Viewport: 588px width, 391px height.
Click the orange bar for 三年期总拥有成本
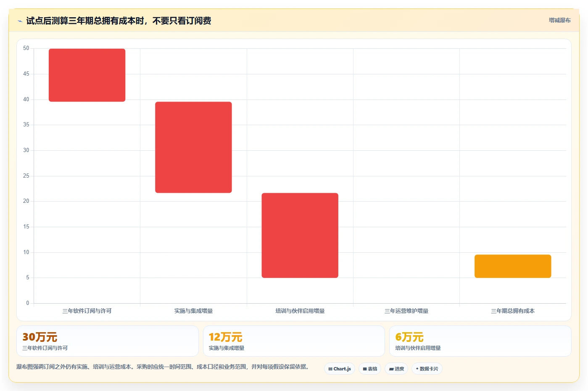[513, 266]
